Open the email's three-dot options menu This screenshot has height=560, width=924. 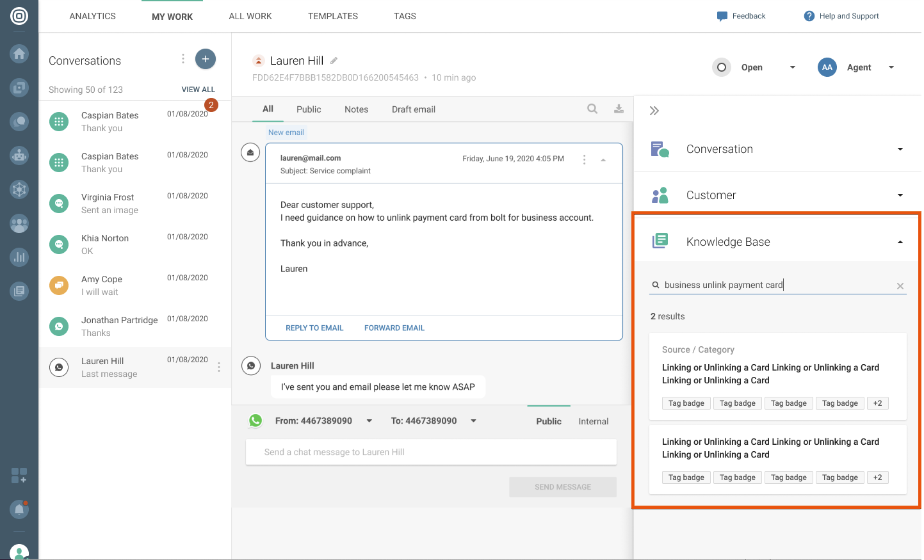coord(584,159)
